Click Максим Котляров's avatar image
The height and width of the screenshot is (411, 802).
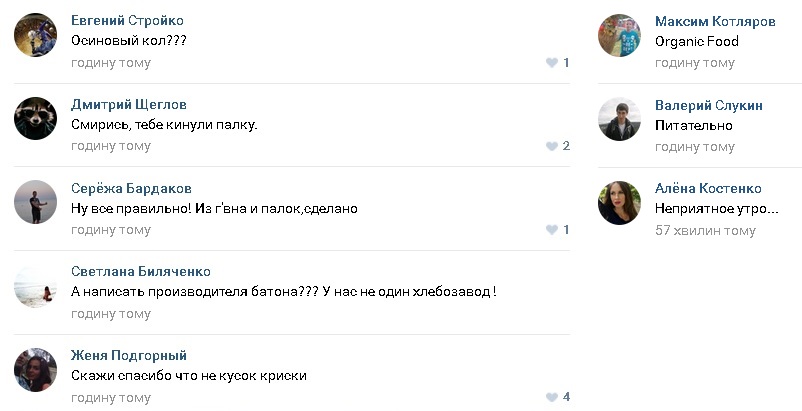click(x=619, y=35)
